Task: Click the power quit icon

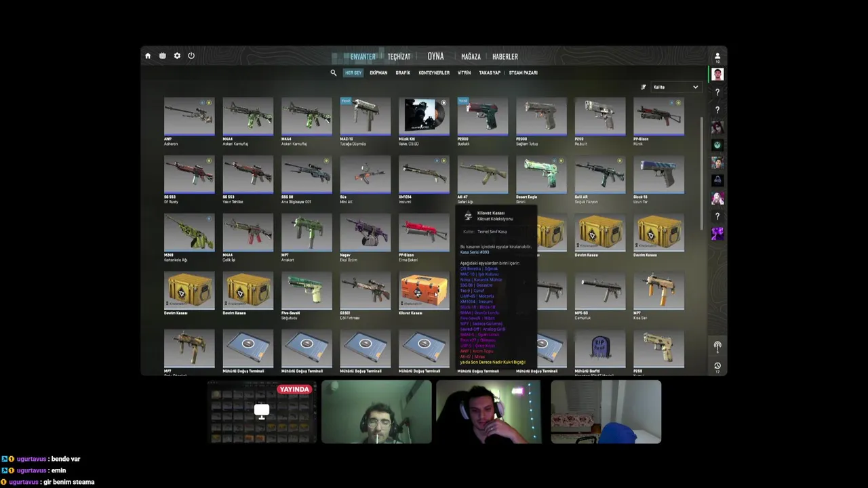Action: coord(191,56)
